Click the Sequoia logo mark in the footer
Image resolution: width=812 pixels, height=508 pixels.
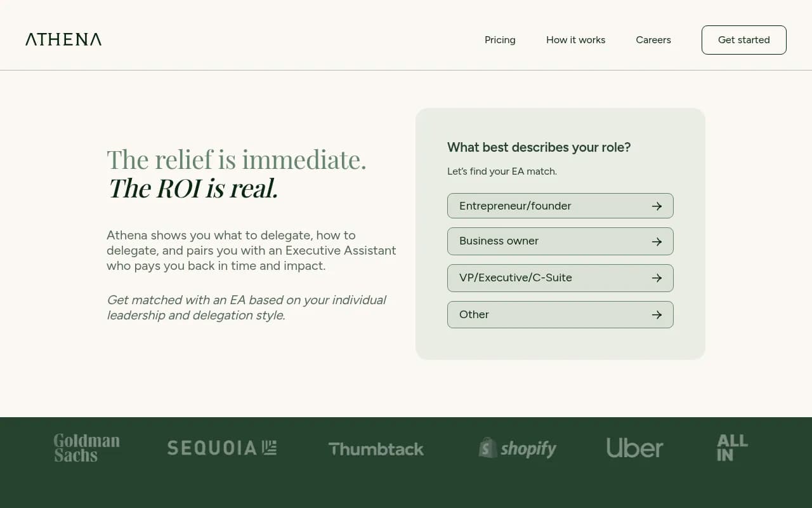pyautogui.click(x=268, y=448)
